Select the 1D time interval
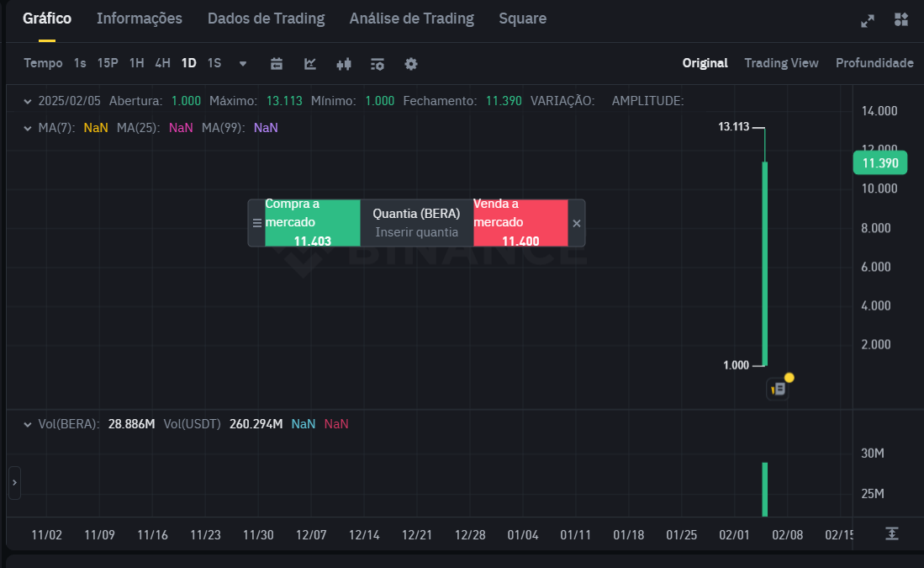Screen dimensions: 924x568 click(x=188, y=63)
